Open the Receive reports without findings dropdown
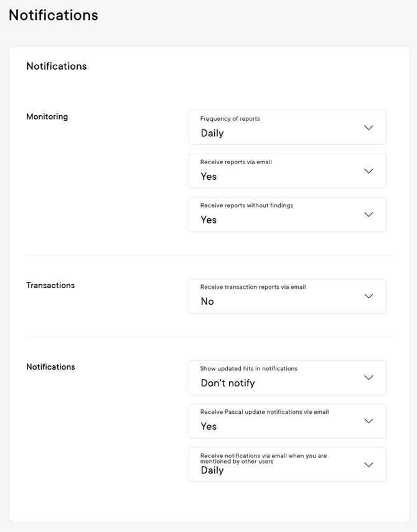Viewport: 417px width, 532px height. point(286,215)
